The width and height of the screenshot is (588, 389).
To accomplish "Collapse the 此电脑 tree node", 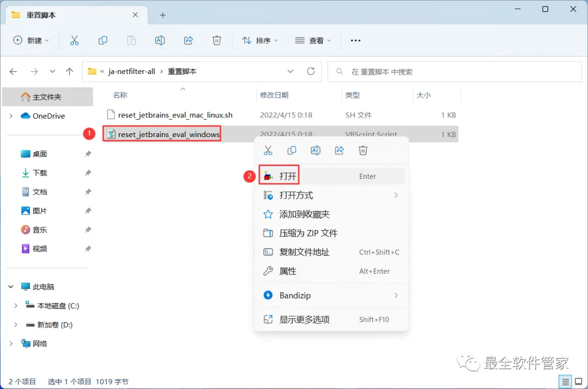I will (x=11, y=287).
